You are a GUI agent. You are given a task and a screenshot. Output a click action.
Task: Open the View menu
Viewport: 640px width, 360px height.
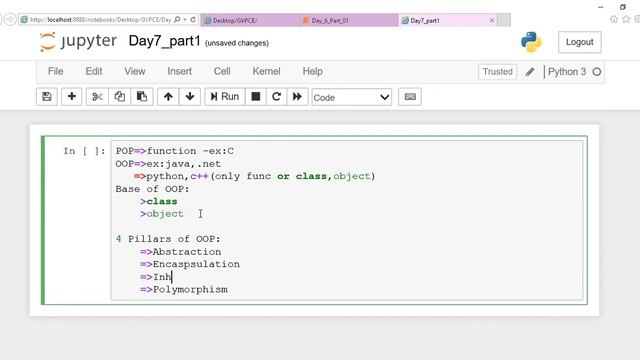tap(135, 71)
